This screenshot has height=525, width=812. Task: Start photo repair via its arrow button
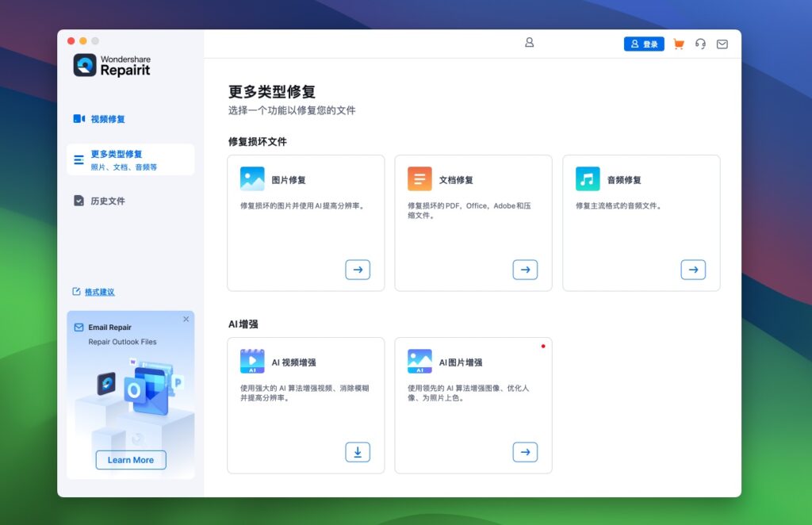pos(358,270)
